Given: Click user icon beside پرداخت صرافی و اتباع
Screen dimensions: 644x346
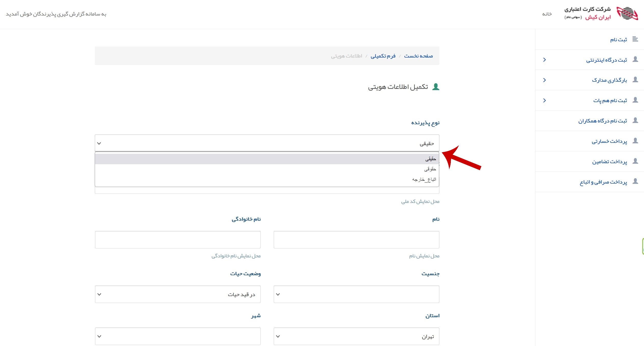Looking at the screenshot, I should (635, 181).
